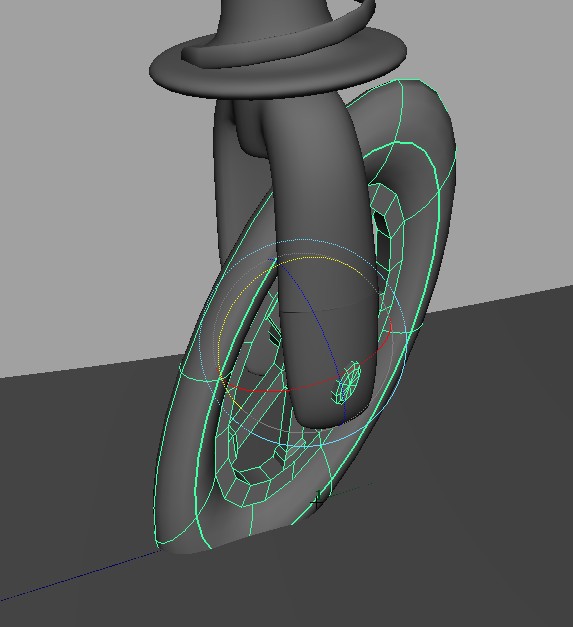The width and height of the screenshot is (573, 627).
Task: Click the outer light-blue view rotation ring
Action: click(x=303, y=241)
